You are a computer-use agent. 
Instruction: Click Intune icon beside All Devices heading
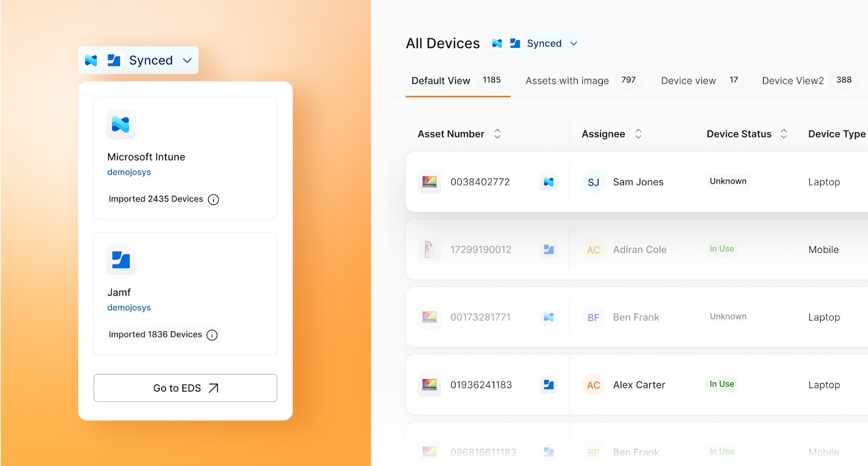point(497,43)
